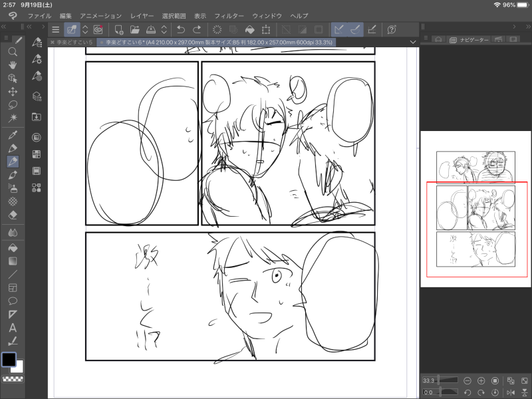
Task: Select the Text tool
Action: tap(13, 328)
